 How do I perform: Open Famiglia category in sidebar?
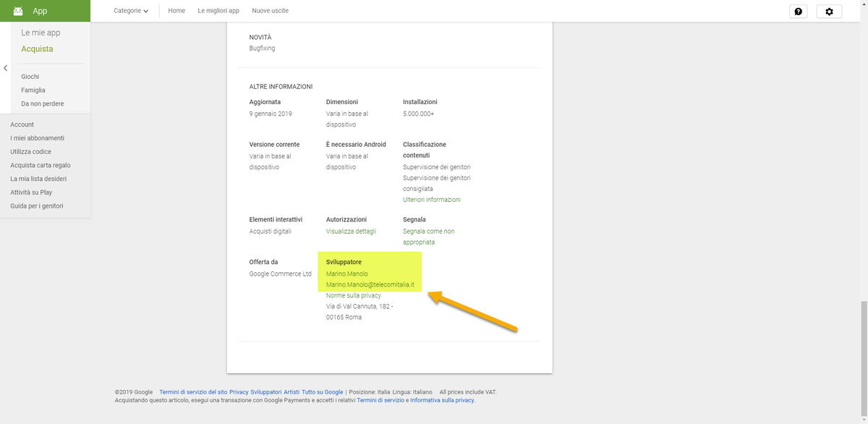(33, 90)
